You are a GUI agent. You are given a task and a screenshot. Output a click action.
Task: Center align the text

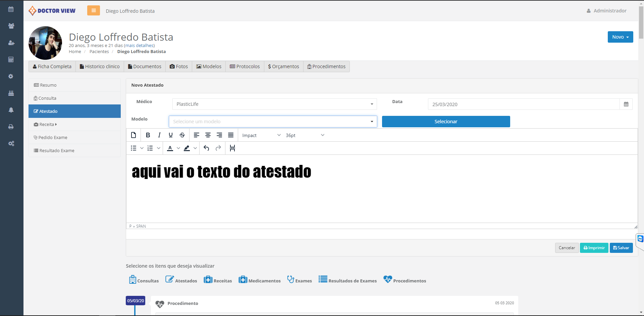click(x=208, y=135)
